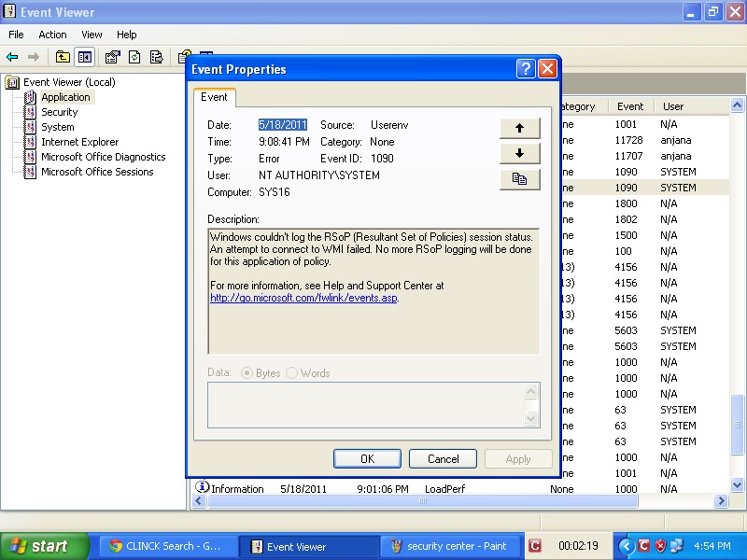
Task: Open the File menu
Action: point(16,35)
